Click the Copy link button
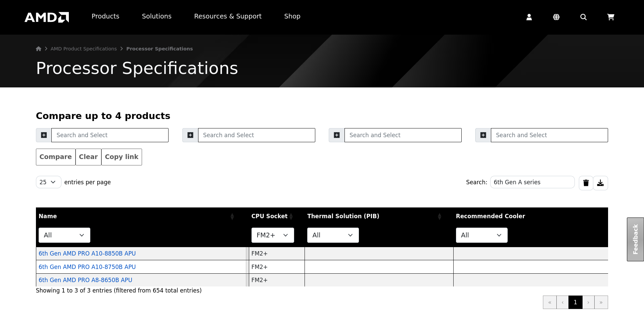 coord(122,157)
